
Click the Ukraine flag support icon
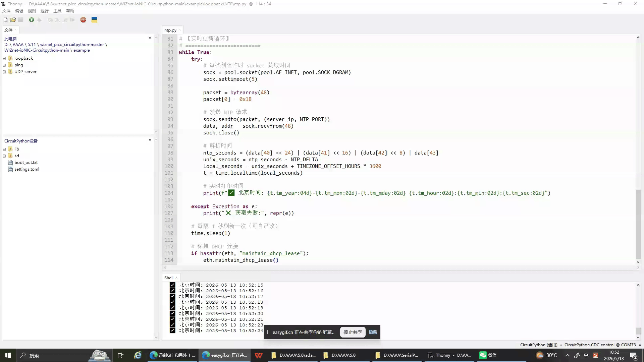94,20
